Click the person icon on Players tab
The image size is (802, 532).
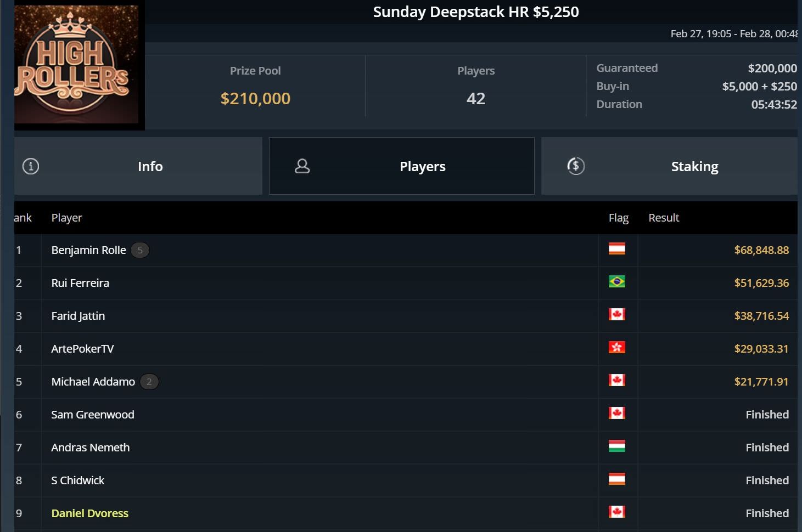pos(302,166)
